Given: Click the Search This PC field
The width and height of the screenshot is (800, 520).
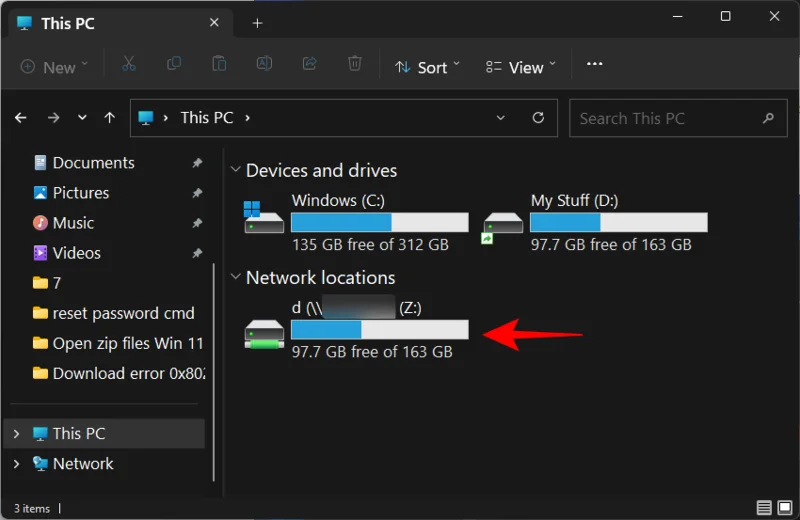Looking at the screenshot, I should click(678, 118).
